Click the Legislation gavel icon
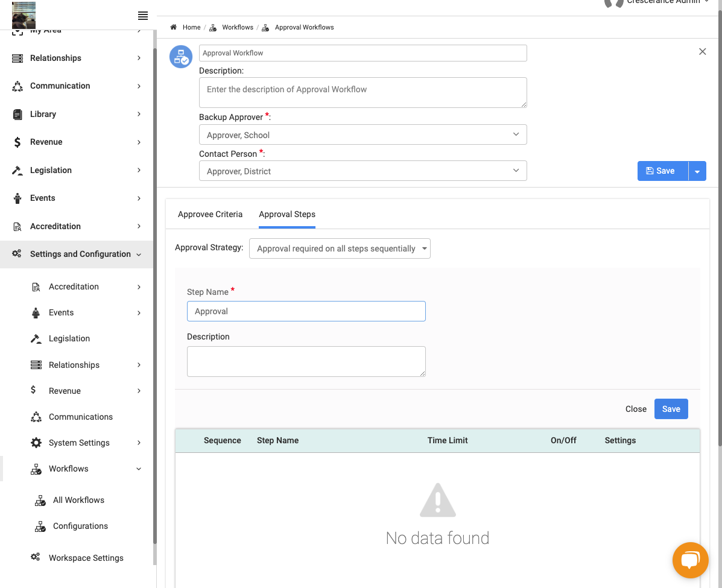 pos(17,170)
